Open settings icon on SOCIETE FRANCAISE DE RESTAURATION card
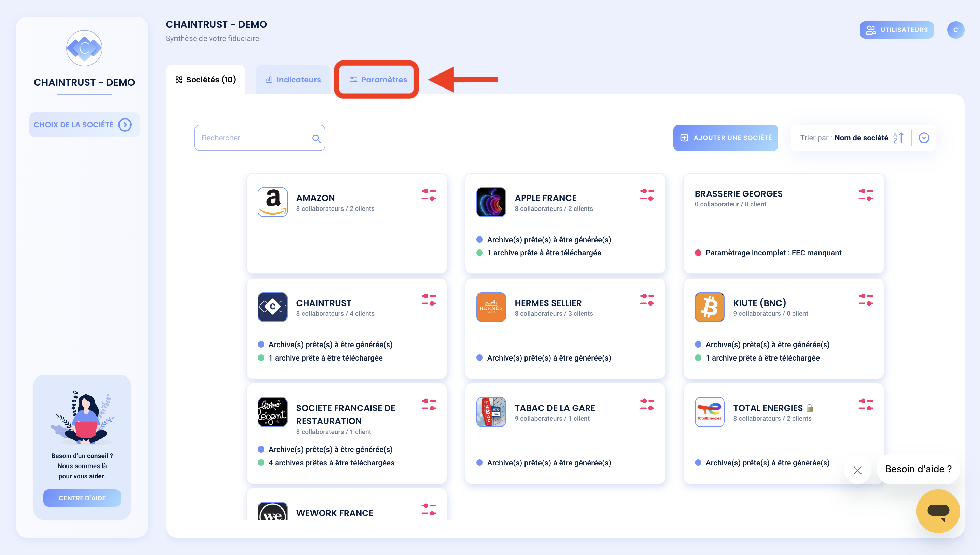The width and height of the screenshot is (980, 555). [x=429, y=404]
